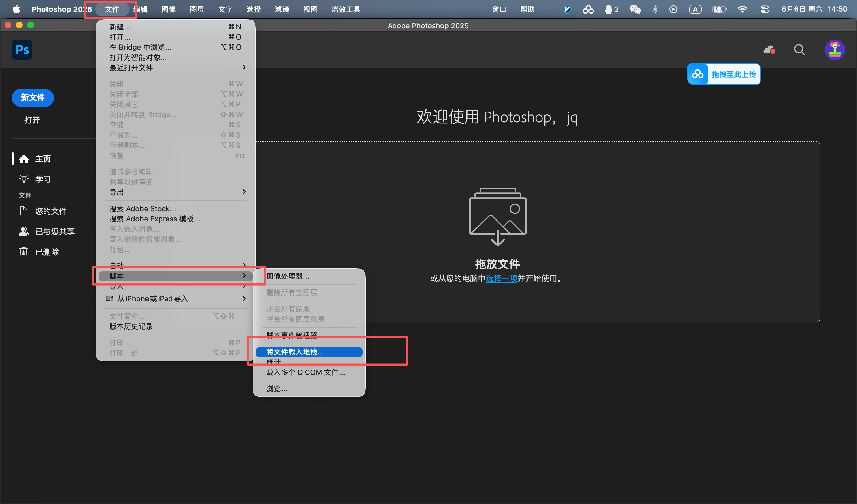This screenshot has height=504, width=857.
Task: Click the drop files image illustration
Action: coord(498,217)
